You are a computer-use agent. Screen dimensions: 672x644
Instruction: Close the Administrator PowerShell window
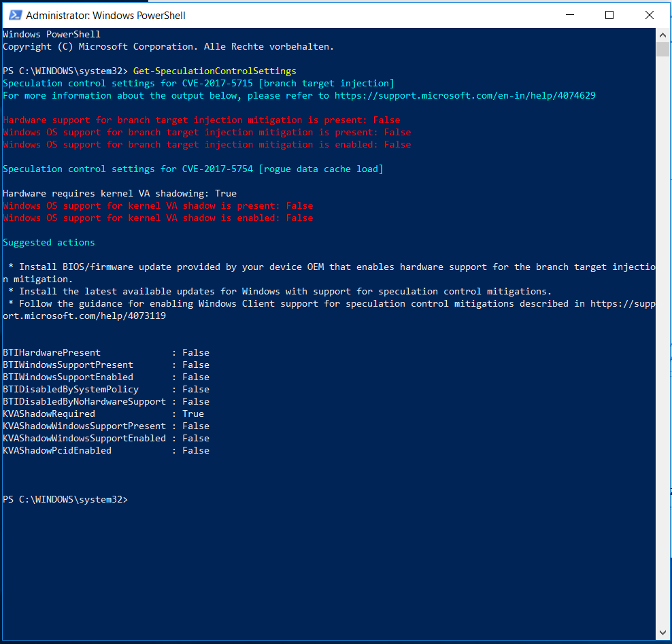649,15
